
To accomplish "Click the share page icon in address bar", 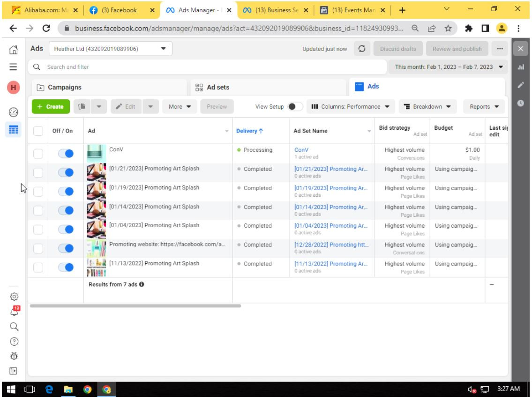I will [x=432, y=29].
